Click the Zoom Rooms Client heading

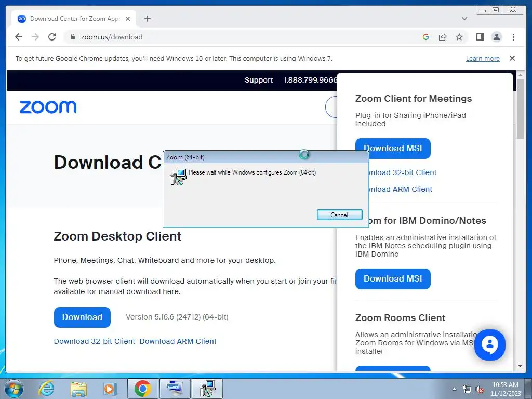[x=400, y=317]
